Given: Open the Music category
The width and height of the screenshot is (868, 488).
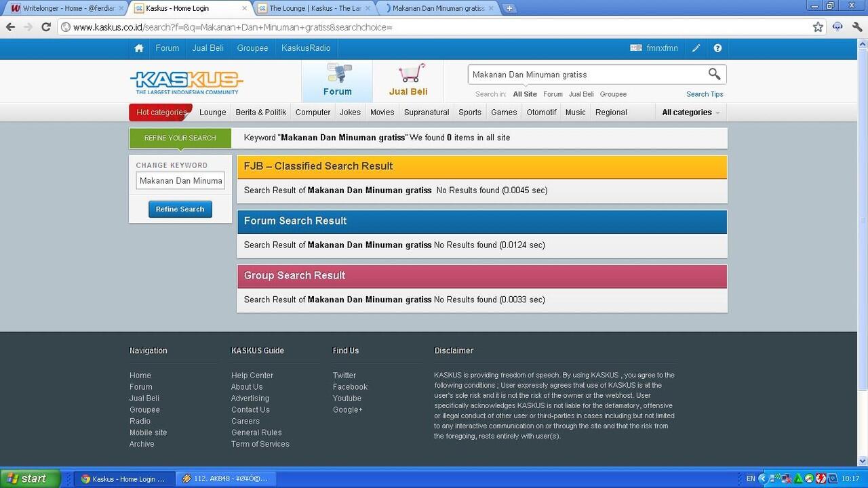Looking at the screenshot, I should tap(576, 113).
